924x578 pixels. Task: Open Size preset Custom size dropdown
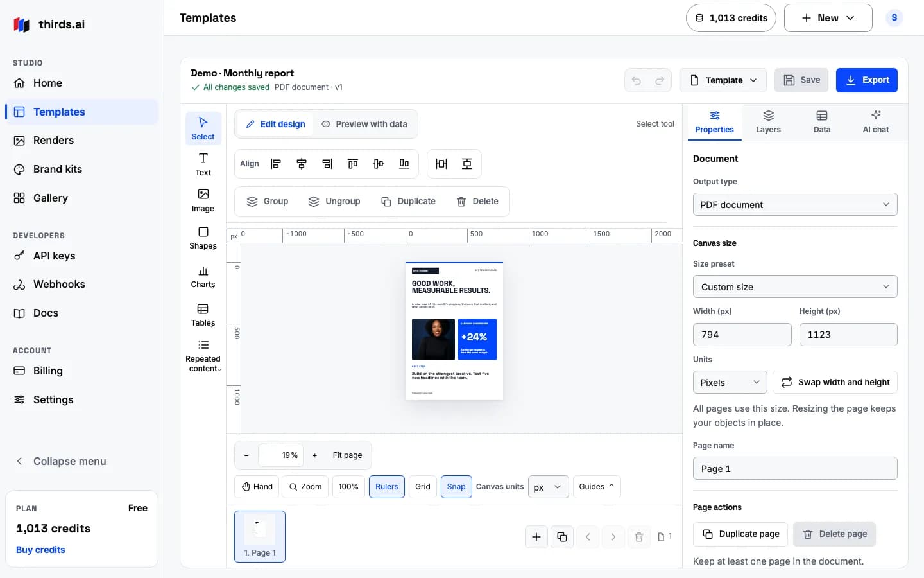(x=795, y=286)
